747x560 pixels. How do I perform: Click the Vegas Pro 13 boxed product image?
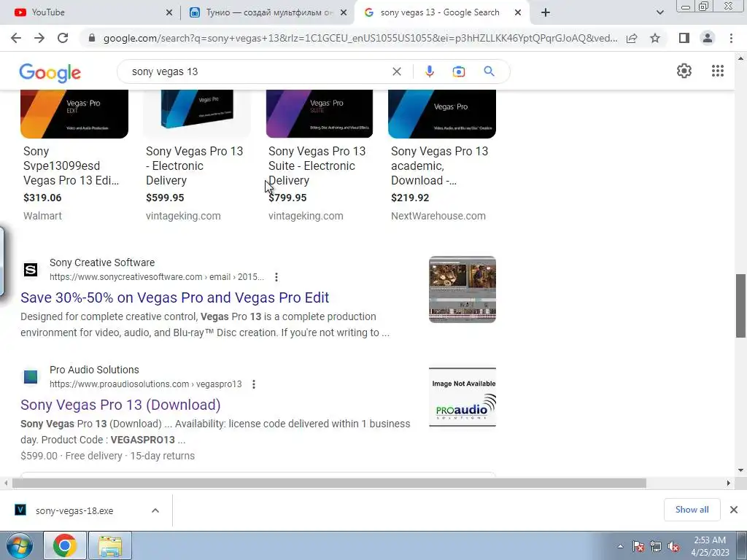[197, 114]
